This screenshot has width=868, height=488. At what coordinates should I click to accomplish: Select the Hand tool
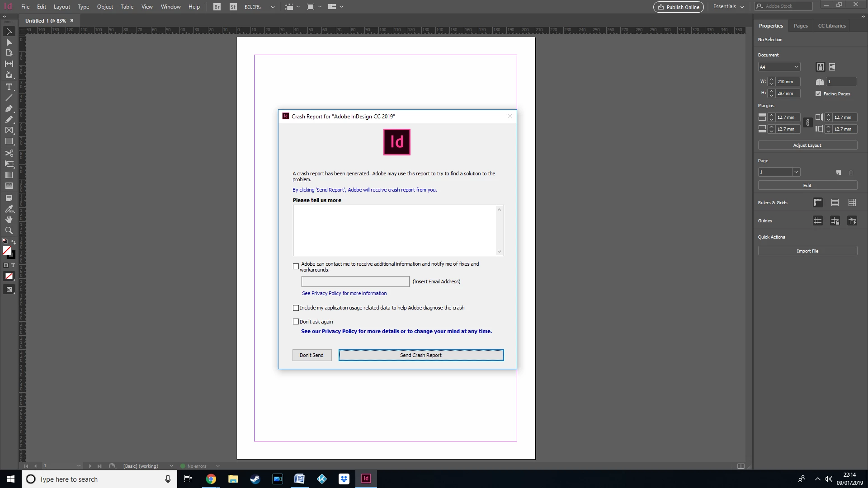coord(9,220)
